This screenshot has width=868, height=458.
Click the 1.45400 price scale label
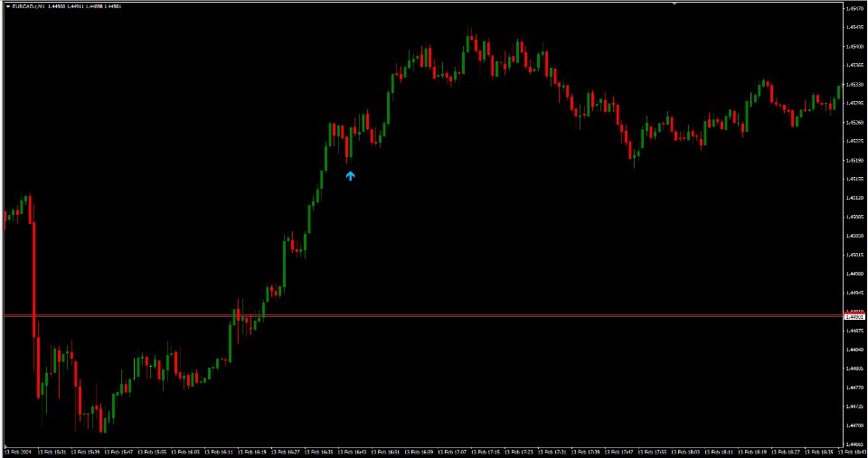click(x=854, y=46)
